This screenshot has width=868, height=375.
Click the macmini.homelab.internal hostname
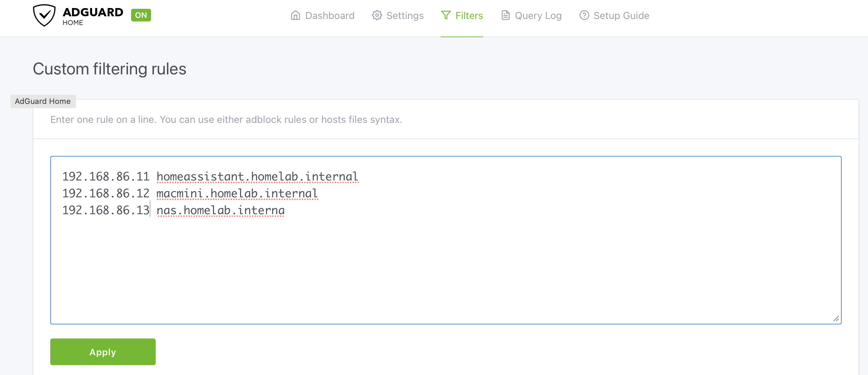click(x=237, y=193)
